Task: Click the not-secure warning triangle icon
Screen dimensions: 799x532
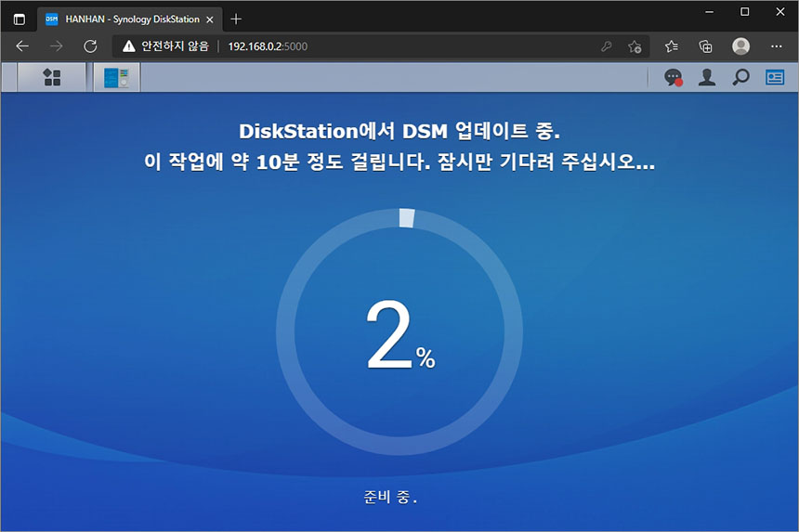Action: tap(129, 46)
